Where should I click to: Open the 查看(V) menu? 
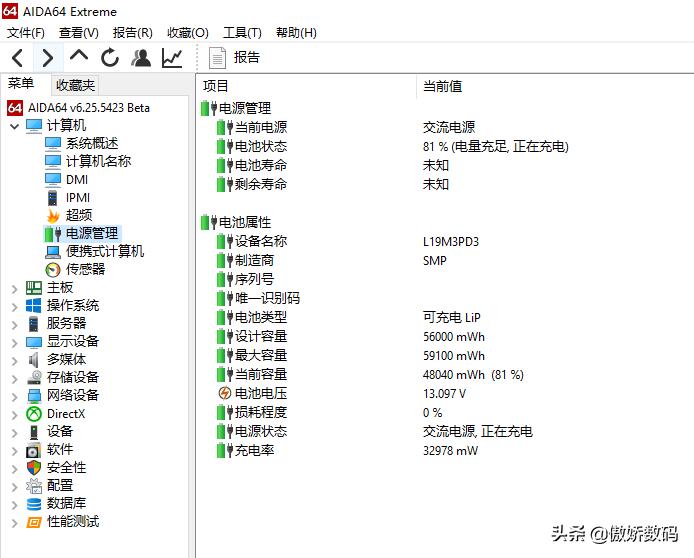click(79, 33)
